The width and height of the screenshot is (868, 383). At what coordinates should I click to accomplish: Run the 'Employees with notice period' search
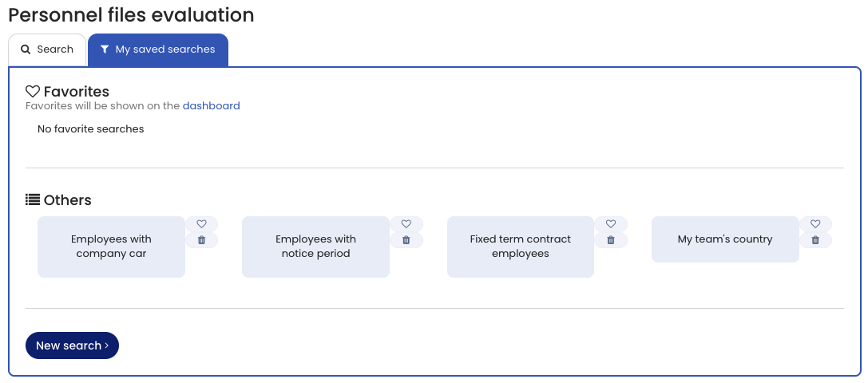pos(315,247)
